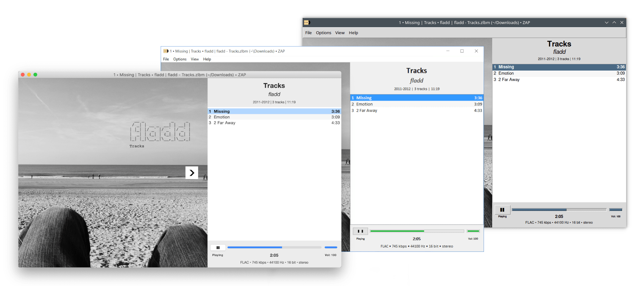Image resolution: width=644 pixels, height=286 pixels.
Task: Select track 'Missing' in Windows window
Action: [x=417, y=98]
